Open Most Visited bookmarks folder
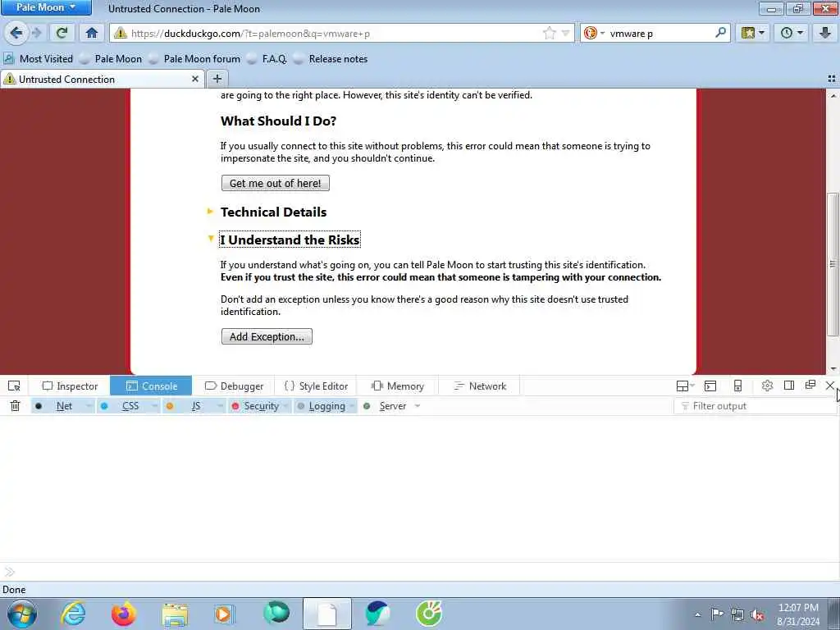Screen dimensions: 840x630 tap(39, 59)
